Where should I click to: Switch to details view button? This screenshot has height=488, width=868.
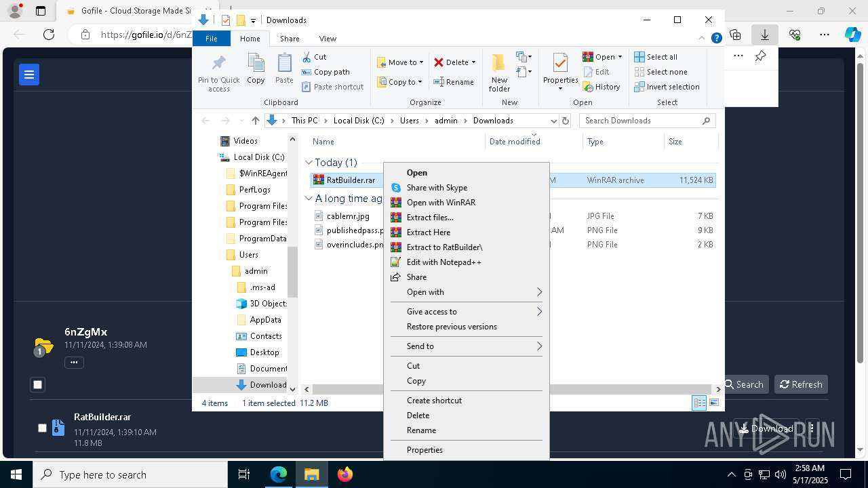click(699, 403)
